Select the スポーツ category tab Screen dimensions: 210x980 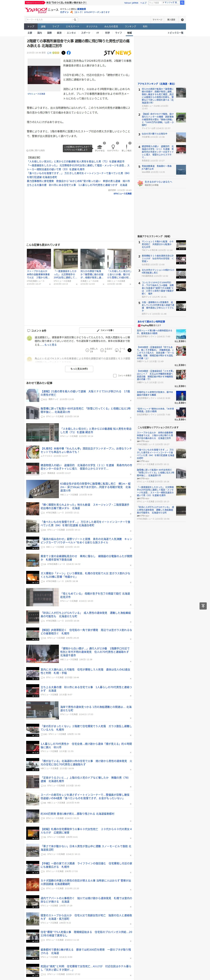click(86, 33)
